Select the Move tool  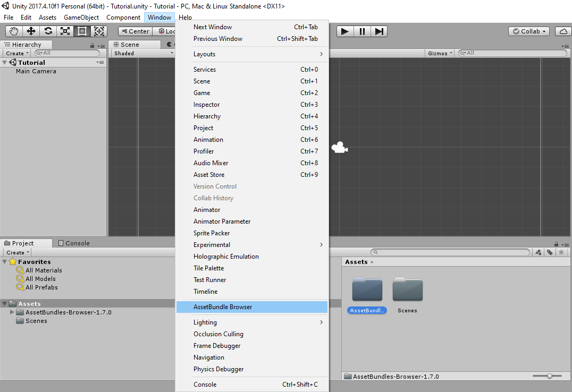31,31
